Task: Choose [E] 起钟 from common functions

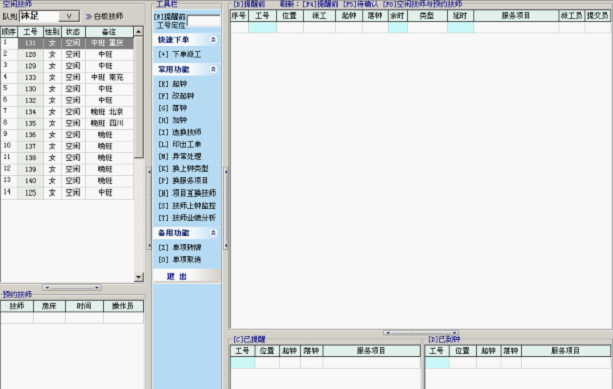Action: coord(172,84)
